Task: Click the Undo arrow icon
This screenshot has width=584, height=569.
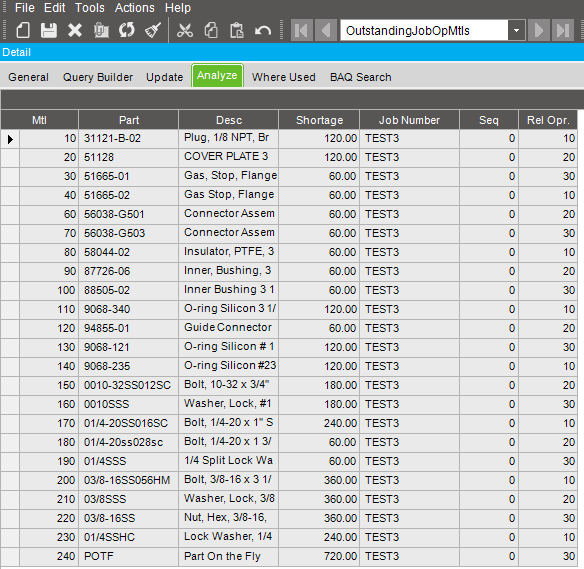Action: 263,30
